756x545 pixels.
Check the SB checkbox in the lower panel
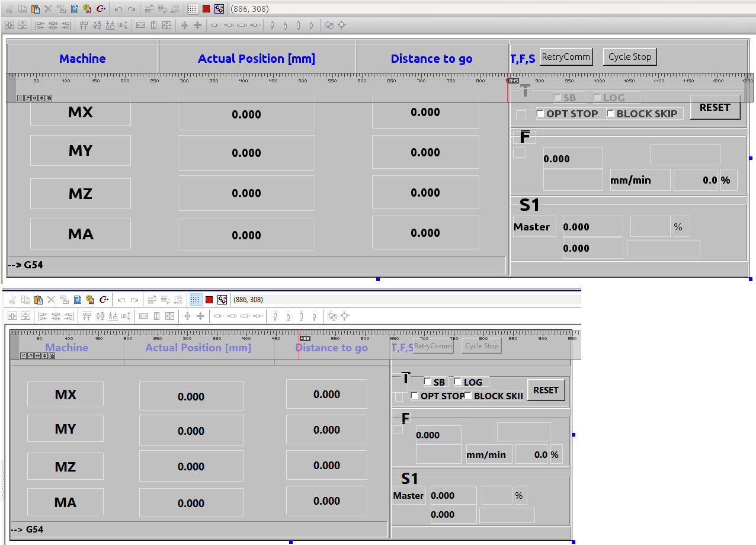(427, 382)
